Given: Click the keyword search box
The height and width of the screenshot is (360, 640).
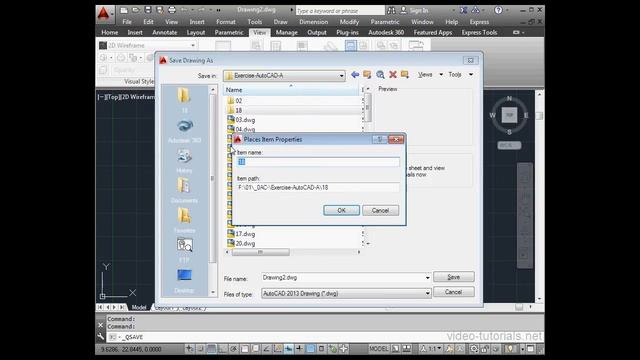Looking at the screenshot, I should (x=340, y=11).
